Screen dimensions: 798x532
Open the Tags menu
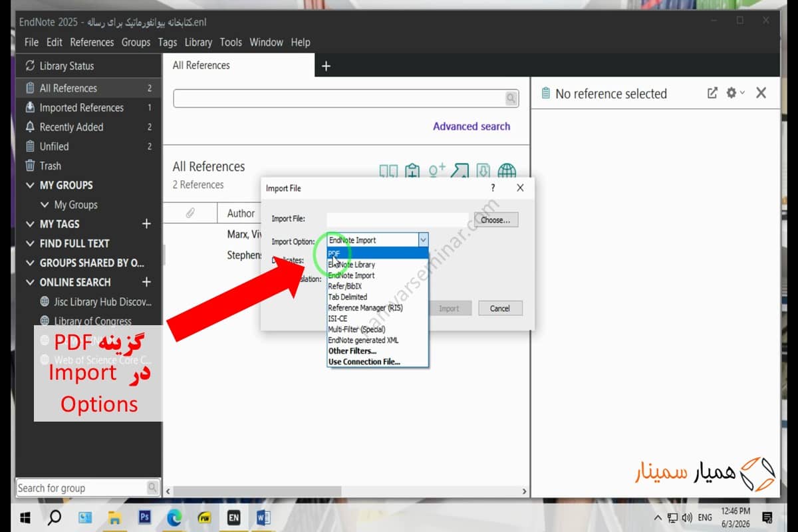tap(168, 42)
